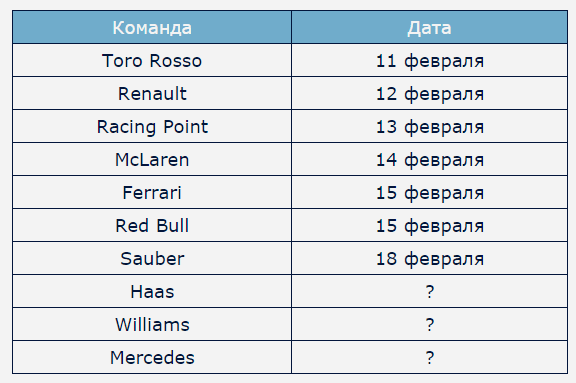Select the 14 февраля date cell
The image size is (576, 383).
click(429, 159)
